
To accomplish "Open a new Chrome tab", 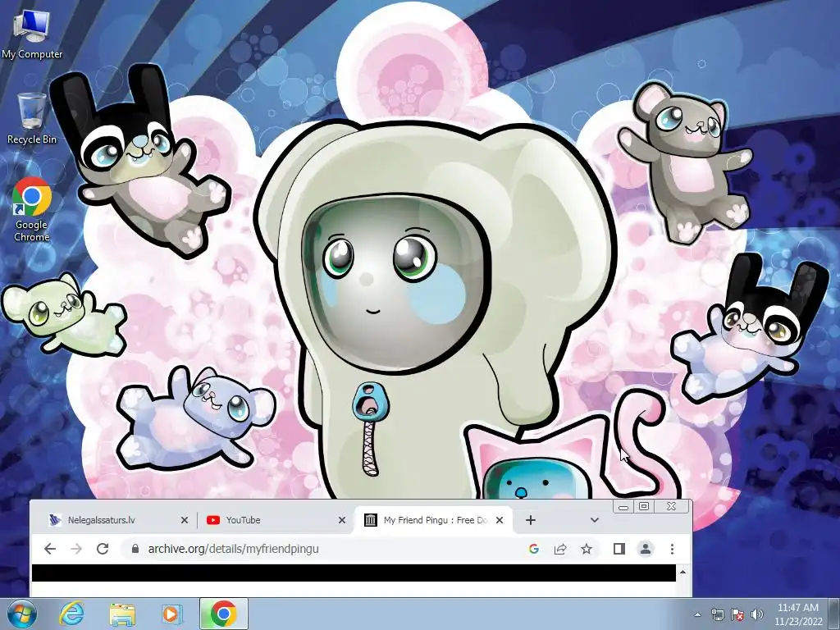I will tap(531, 520).
